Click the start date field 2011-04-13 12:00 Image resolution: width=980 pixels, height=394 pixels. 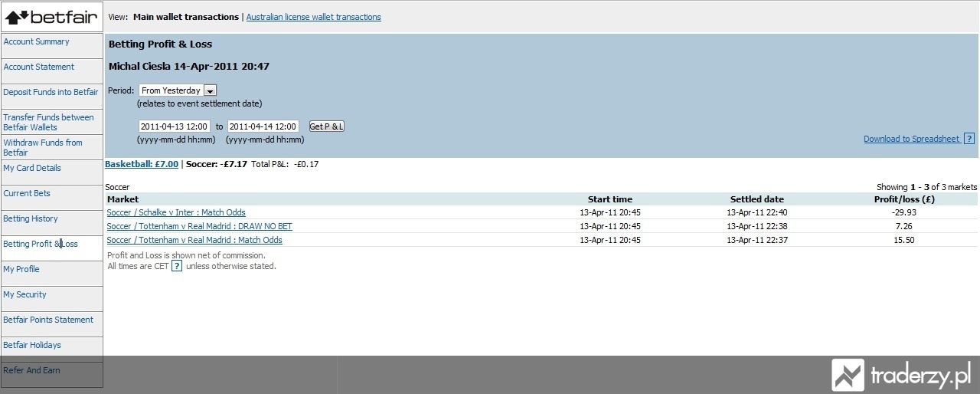(x=175, y=126)
